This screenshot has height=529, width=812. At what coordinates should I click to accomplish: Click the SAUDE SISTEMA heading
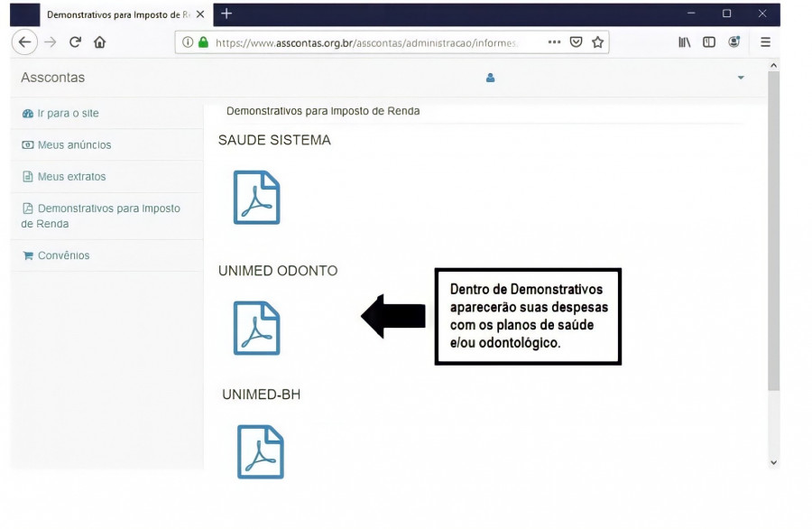point(274,140)
